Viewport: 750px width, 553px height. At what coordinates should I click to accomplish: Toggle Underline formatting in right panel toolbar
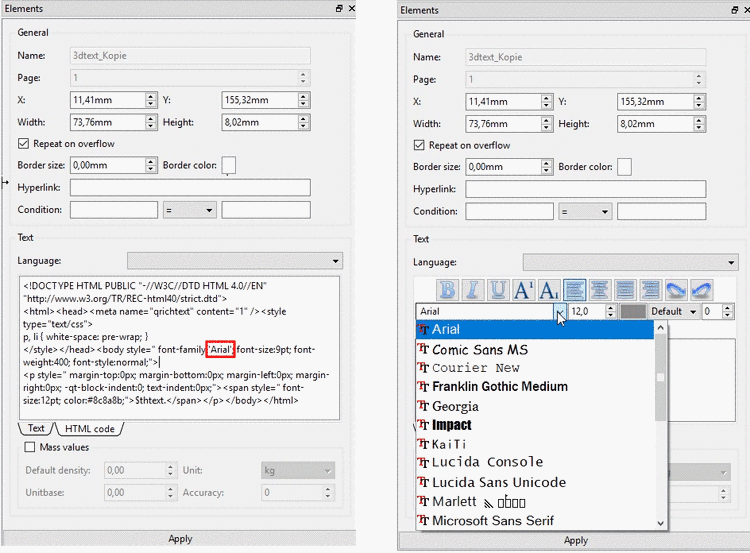pyautogui.click(x=498, y=290)
